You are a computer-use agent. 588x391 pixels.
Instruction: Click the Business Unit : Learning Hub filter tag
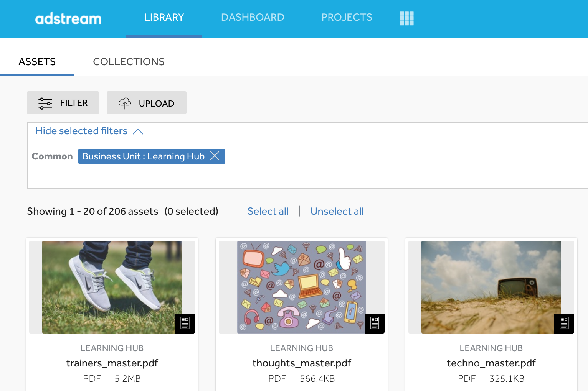[152, 156]
